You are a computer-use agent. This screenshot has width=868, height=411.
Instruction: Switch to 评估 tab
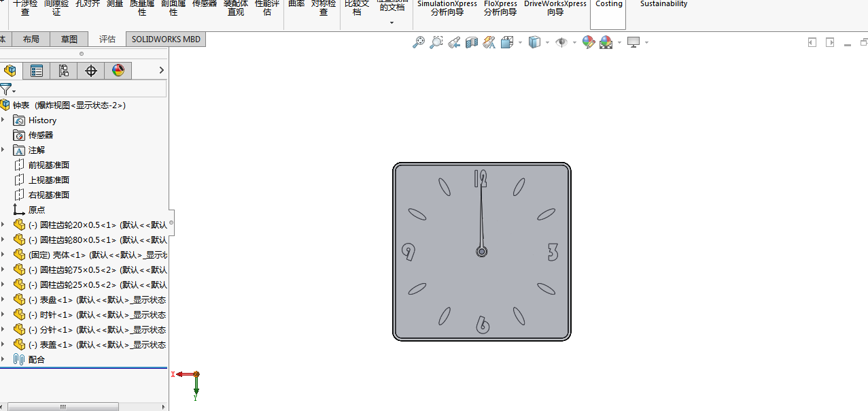pos(107,39)
